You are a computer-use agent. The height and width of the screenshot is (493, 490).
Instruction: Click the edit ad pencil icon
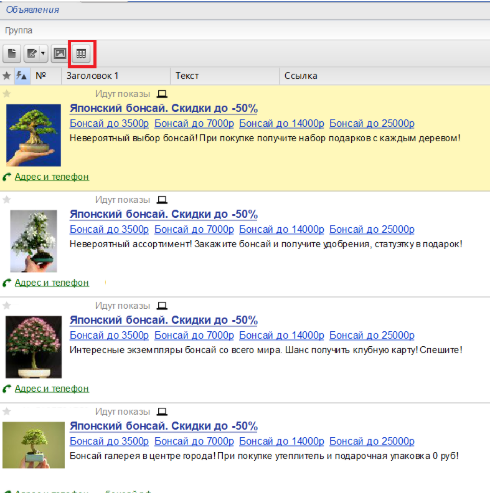click(31, 53)
